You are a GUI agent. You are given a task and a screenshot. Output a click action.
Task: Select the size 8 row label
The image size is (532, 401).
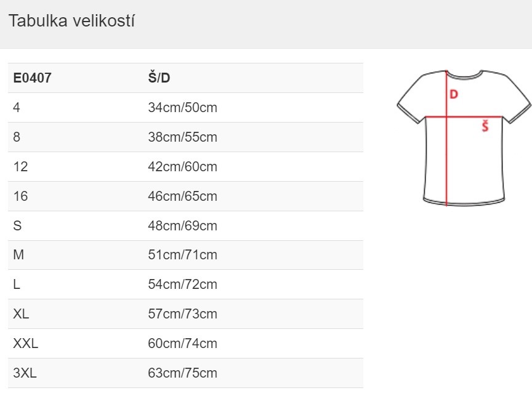pyautogui.click(x=17, y=137)
